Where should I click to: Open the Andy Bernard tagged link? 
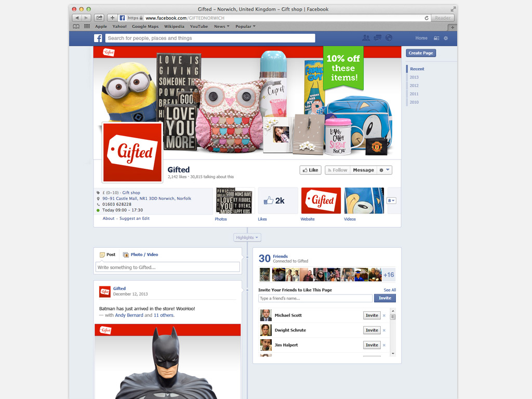coord(129,315)
